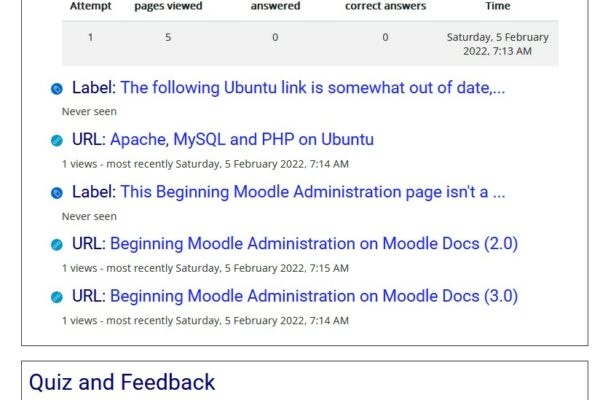Click the 'Attempt' column header
This screenshot has height=400, width=600.
click(90, 6)
